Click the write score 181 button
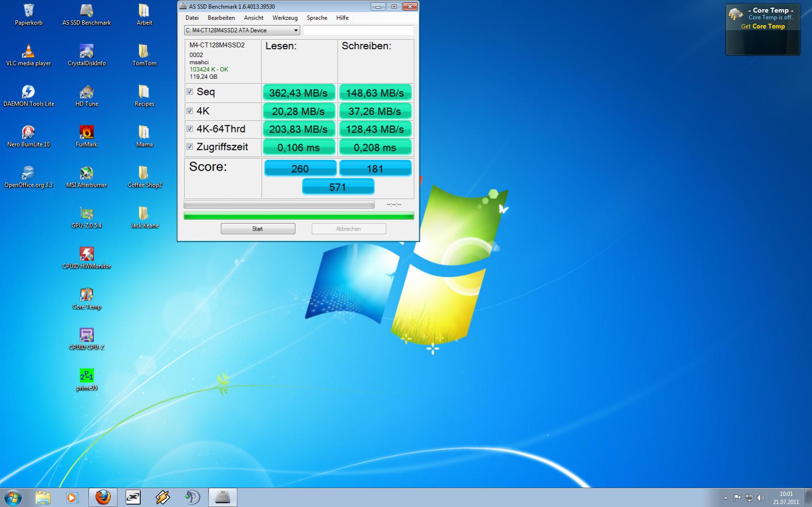812x507 pixels. (375, 168)
